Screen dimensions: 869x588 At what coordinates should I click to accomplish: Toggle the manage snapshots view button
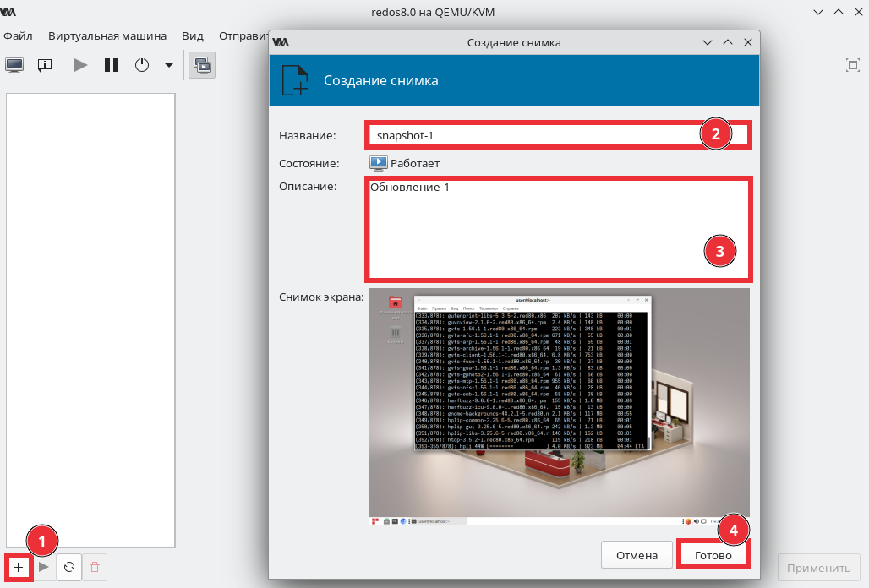(x=202, y=65)
